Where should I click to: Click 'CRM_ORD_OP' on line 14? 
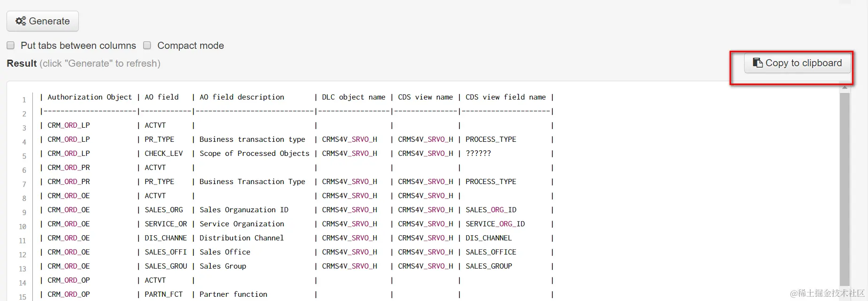tap(69, 280)
